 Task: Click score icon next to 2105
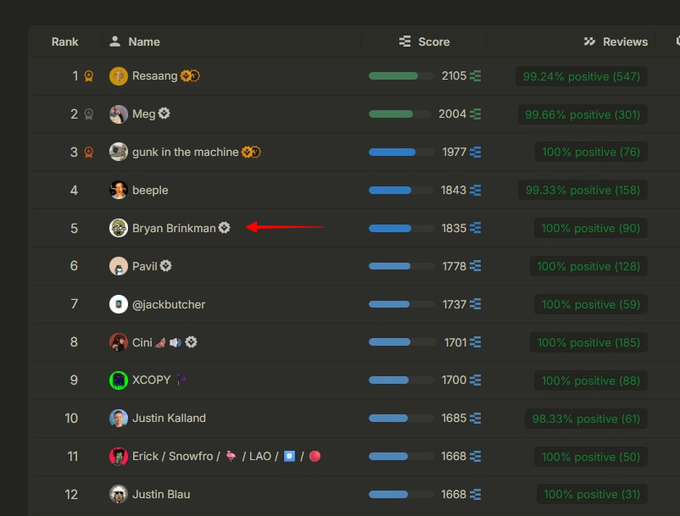coord(475,76)
